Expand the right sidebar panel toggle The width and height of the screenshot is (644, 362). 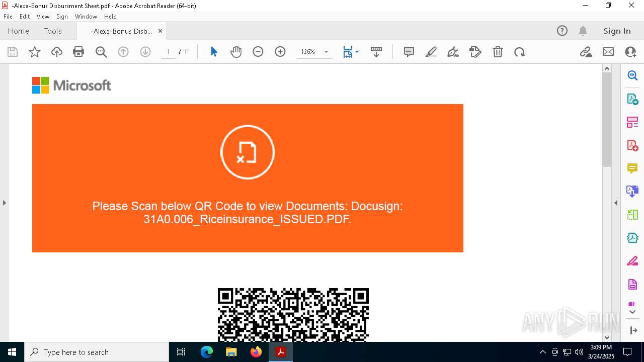[x=633, y=330]
